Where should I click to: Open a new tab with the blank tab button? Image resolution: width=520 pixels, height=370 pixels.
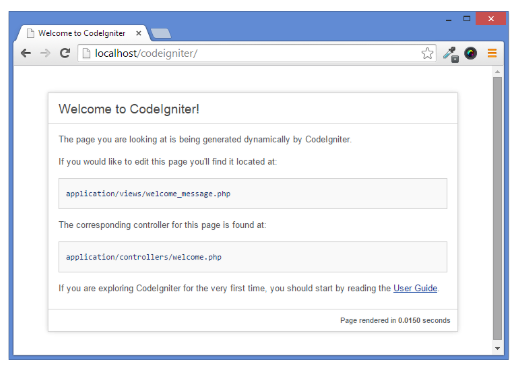(x=161, y=33)
